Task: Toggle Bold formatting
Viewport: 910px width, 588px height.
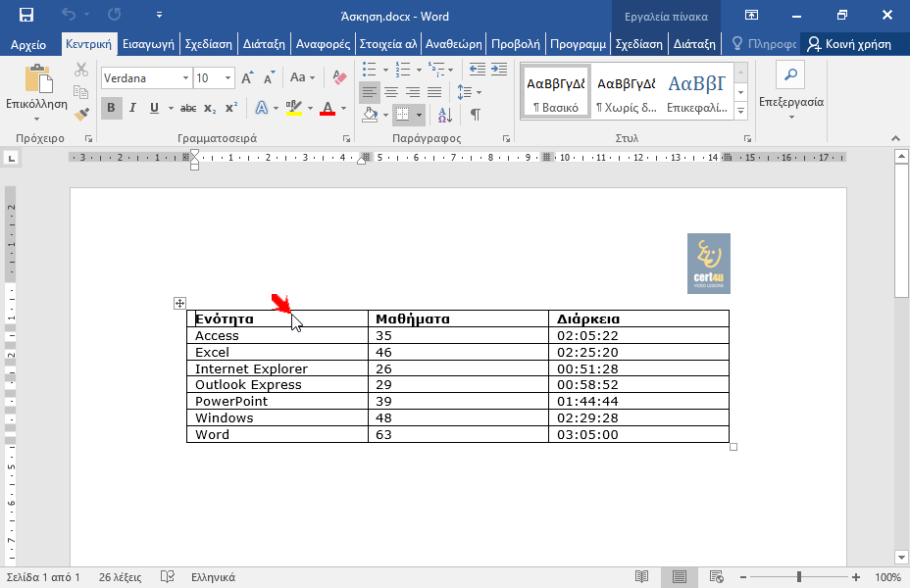Action: click(x=111, y=108)
